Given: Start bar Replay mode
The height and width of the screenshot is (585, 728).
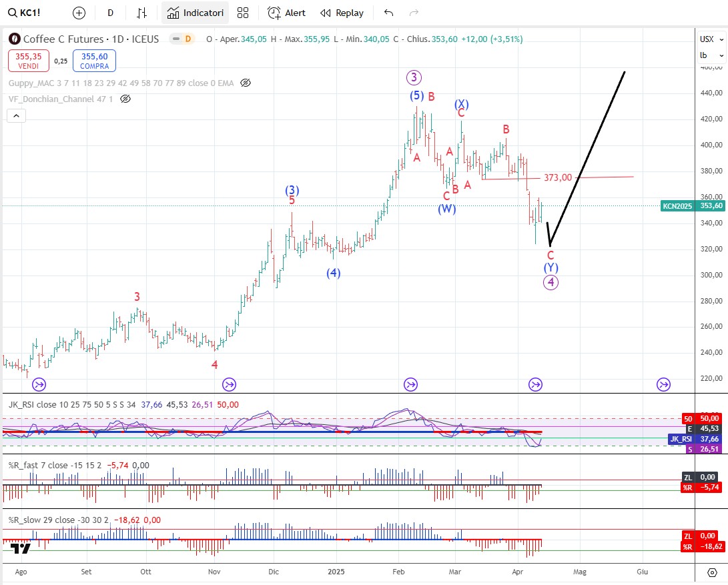Looking at the screenshot, I should point(342,13).
